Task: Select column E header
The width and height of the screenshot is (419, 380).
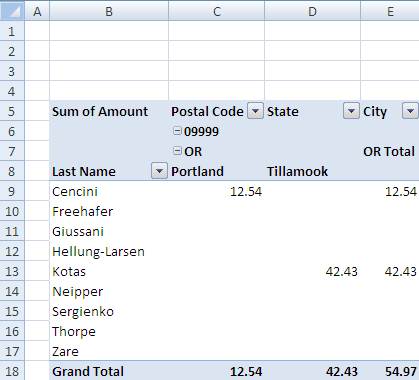Action: pos(390,11)
